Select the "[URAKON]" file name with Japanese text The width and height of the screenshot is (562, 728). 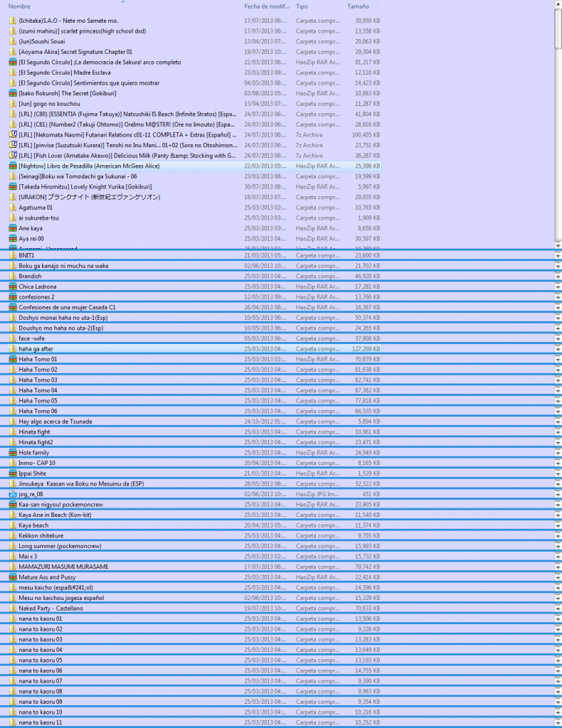tap(89, 197)
